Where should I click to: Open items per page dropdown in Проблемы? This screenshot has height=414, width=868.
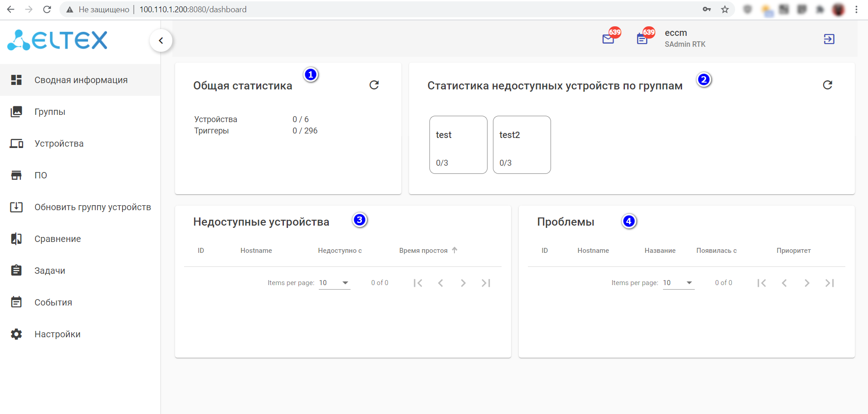tap(678, 283)
